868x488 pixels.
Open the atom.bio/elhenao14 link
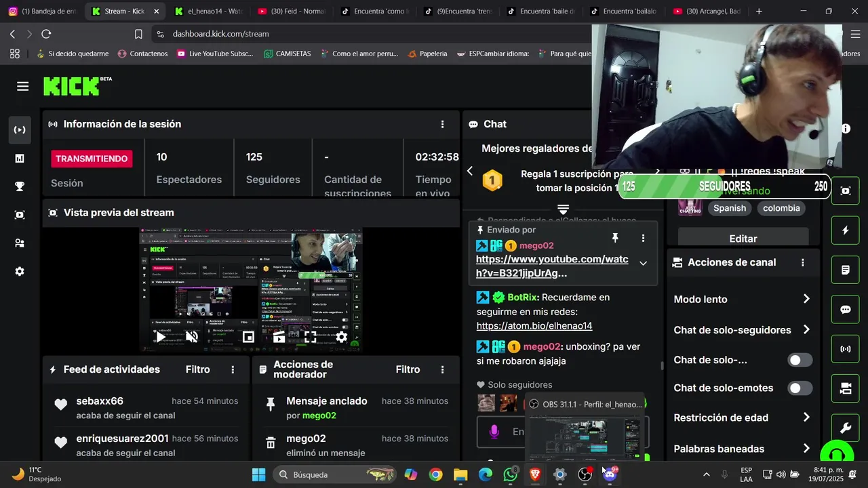[x=534, y=326]
